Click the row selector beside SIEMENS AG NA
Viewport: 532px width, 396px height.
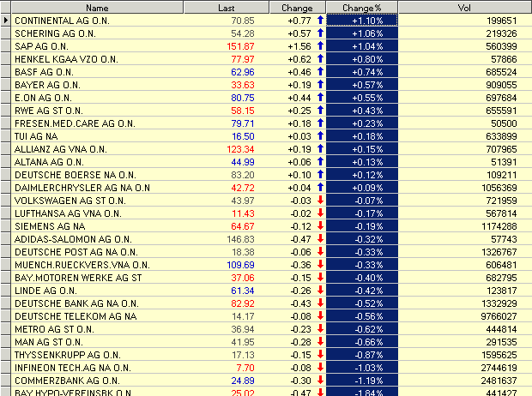5,226
